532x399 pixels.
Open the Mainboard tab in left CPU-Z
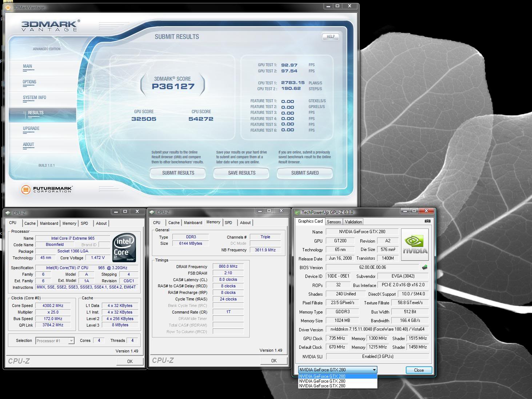tap(49, 223)
